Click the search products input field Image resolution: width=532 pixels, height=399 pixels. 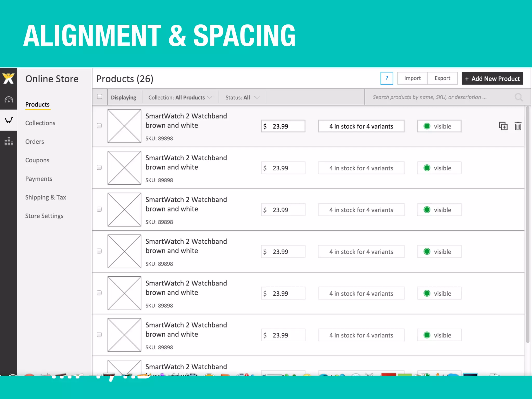[x=448, y=97]
